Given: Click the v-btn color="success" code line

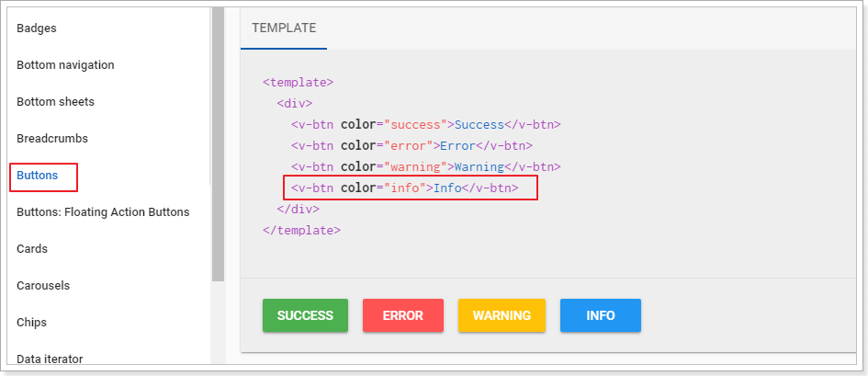Looking at the screenshot, I should pyautogui.click(x=426, y=124).
